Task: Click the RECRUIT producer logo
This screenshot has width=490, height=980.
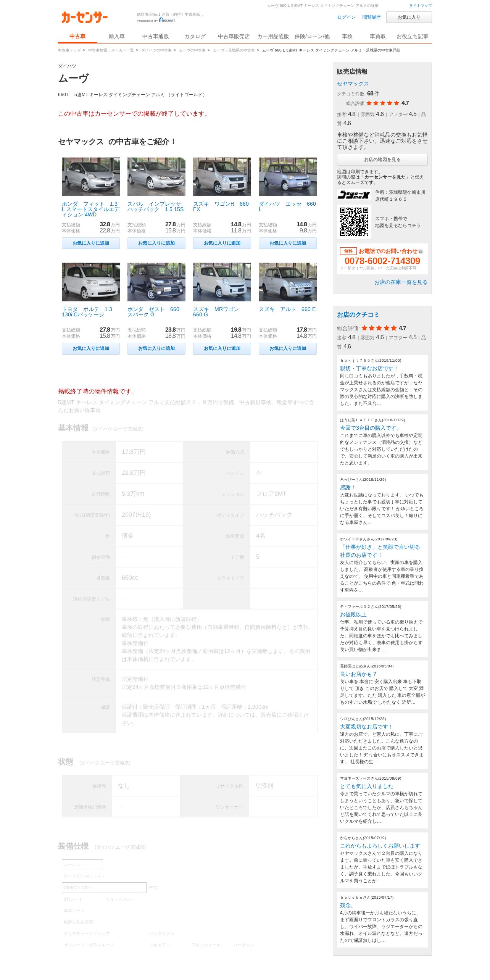Action: pos(167,20)
